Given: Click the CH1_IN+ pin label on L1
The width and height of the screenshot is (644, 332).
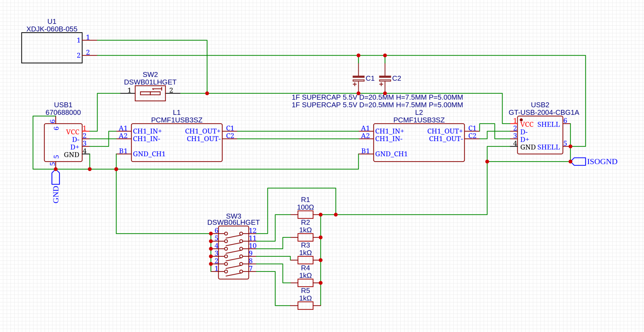Looking at the screenshot, I should (147, 131).
